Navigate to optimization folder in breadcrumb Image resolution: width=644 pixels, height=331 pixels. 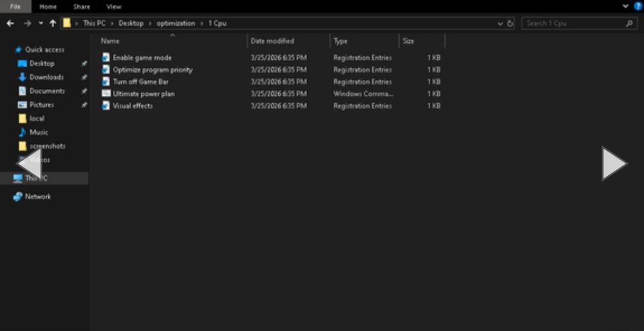tap(176, 23)
